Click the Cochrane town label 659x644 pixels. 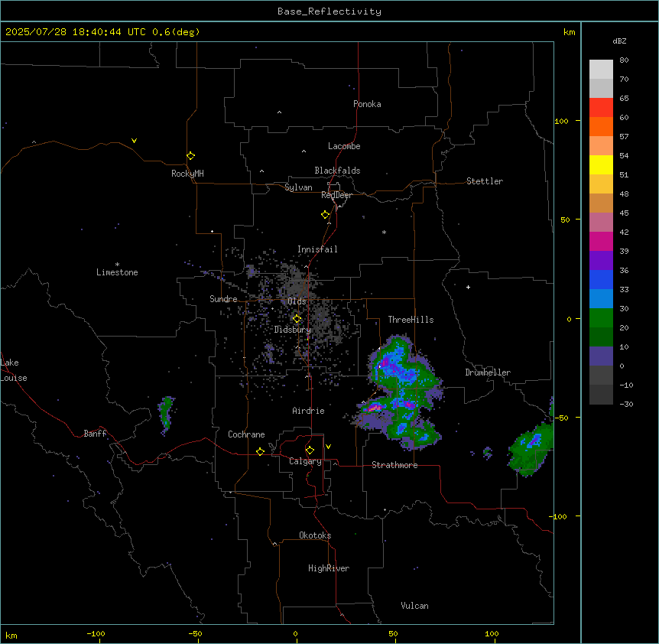(246, 434)
